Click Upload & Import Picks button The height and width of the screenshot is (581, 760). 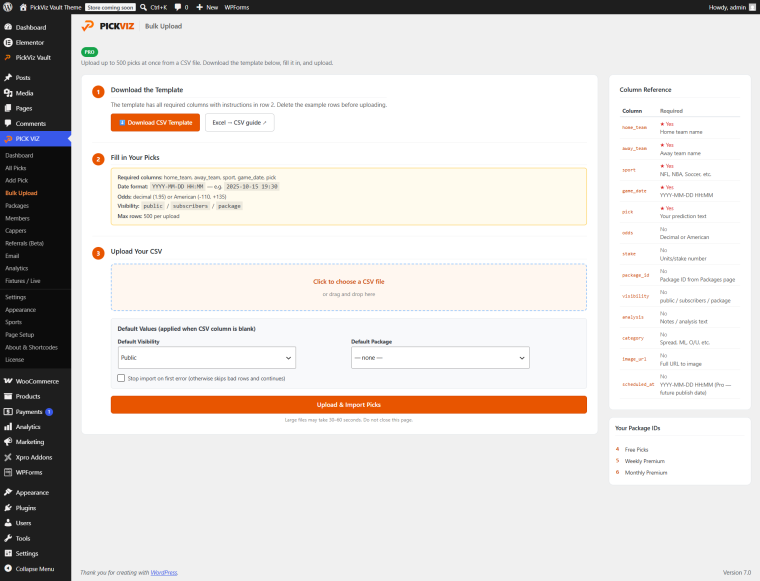(x=348, y=405)
